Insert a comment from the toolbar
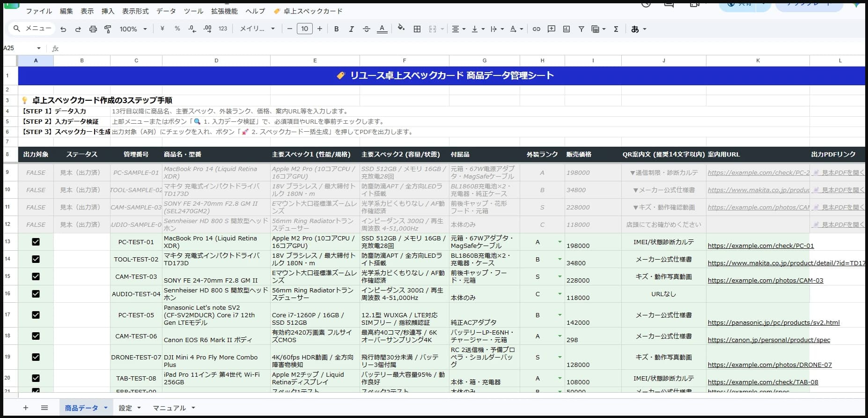This screenshot has height=418, width=868. coord(552,29)
